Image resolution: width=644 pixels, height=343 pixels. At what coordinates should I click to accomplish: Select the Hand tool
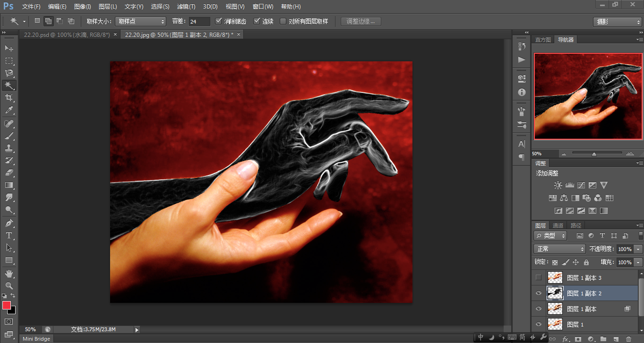tap(9, 273)
